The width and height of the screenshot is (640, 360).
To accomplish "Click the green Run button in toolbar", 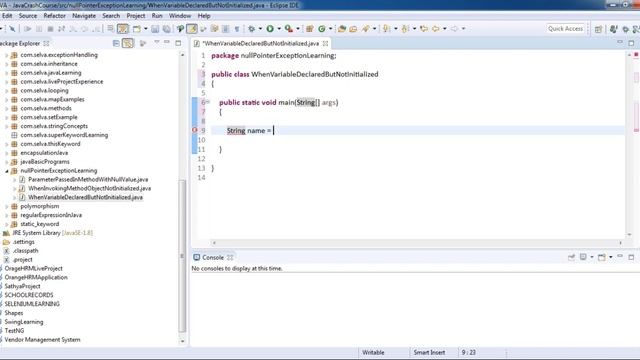I will coord(270,29).
